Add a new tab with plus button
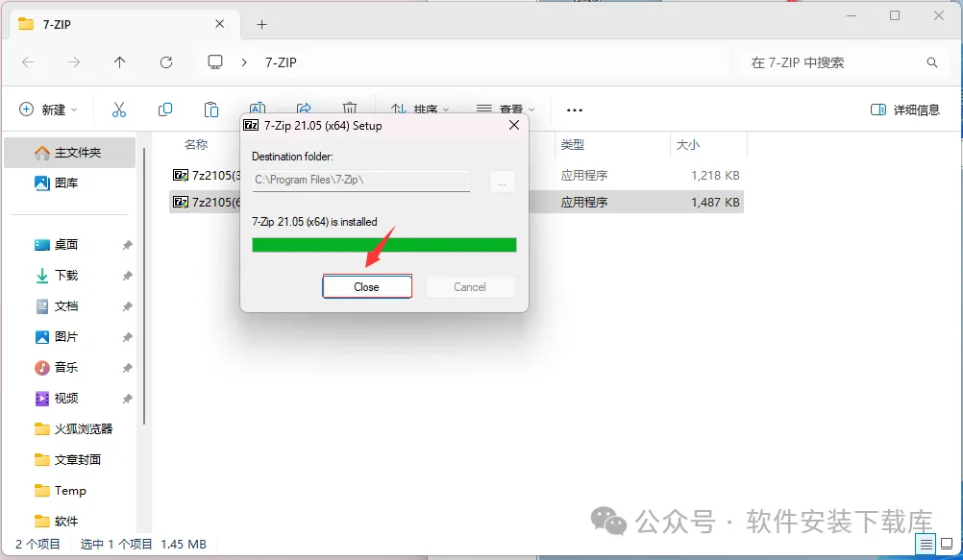Image resolution: width=963 pixels, height=560 pixels. (x=261, y=25)
